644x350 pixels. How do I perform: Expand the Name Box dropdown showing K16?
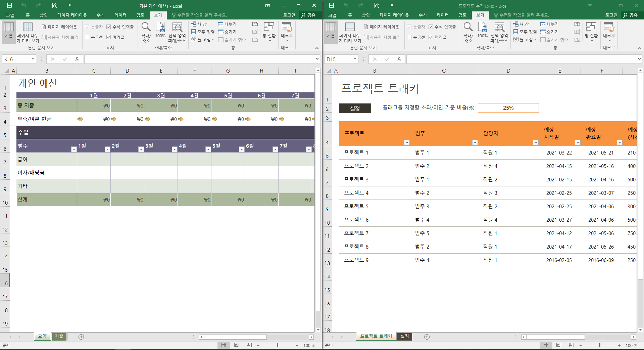(x=33, y=59)
